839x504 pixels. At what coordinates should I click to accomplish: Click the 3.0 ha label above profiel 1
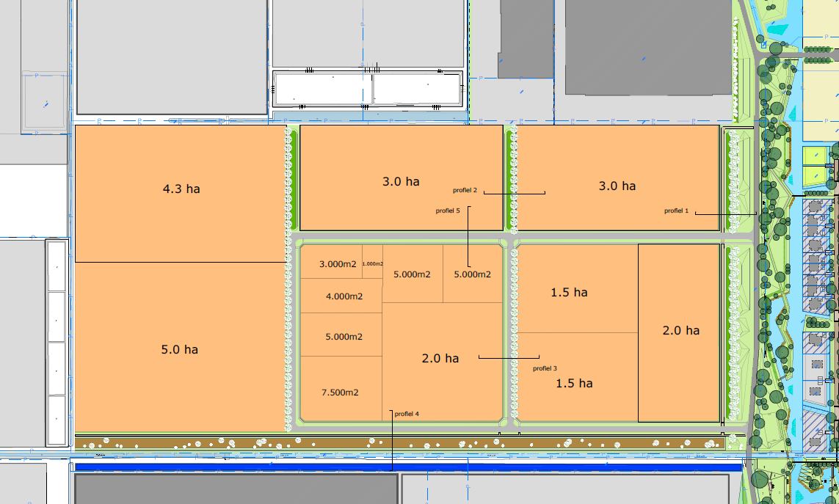pos(617,186)
